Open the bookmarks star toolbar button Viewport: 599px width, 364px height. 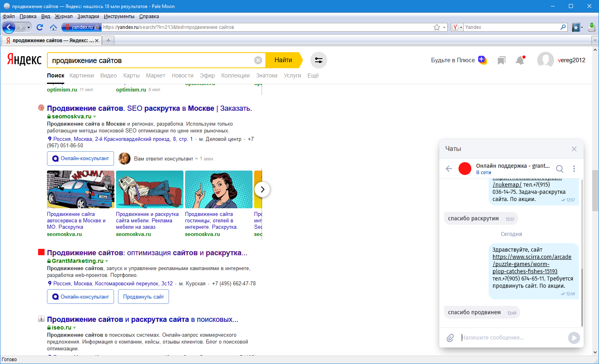[x=576, y=27]
